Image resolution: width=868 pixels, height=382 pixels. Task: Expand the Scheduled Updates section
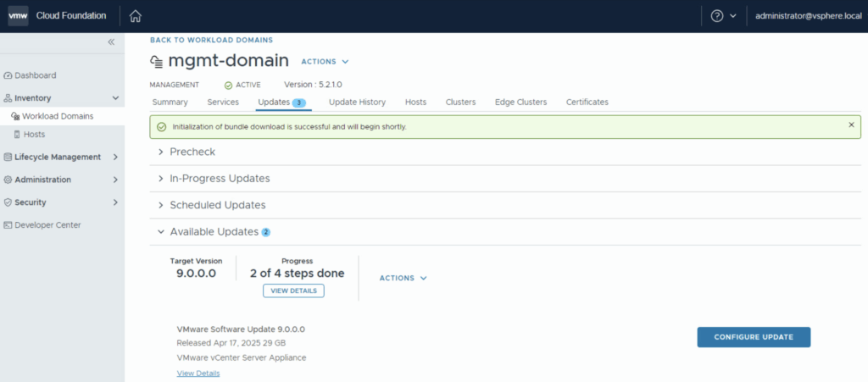click(x=162, y=205)
